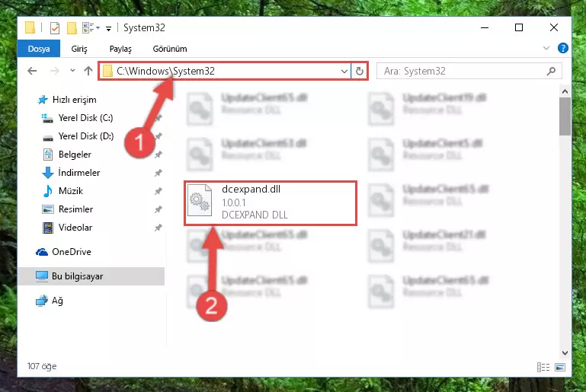Open Explorer help question mark

563,48
